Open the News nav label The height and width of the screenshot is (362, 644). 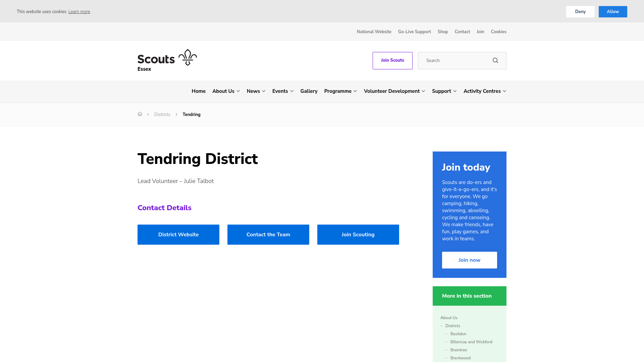coord(253,91)
